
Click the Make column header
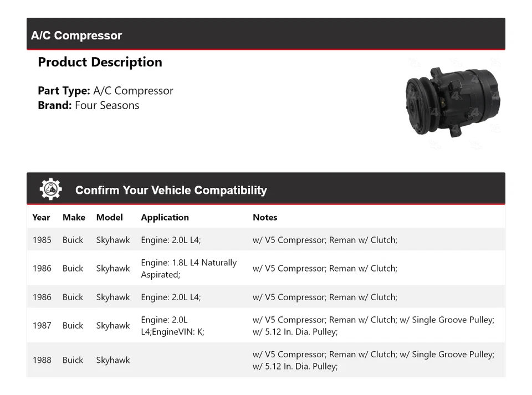74,217
